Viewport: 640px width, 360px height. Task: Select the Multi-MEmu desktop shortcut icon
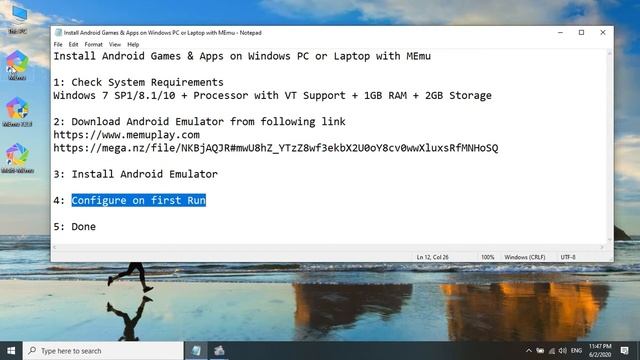17,158
